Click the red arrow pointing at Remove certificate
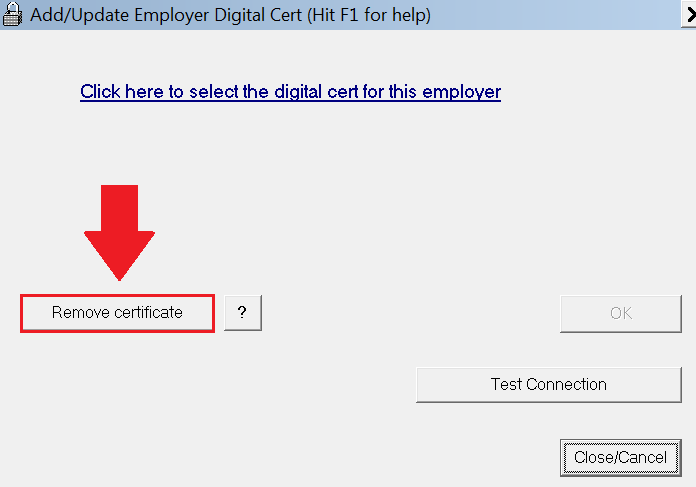 pyautogui.click(x=119, y=233)
